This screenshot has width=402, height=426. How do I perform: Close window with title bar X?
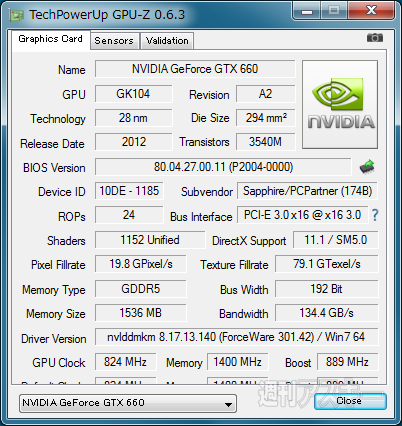pos(371,11)
